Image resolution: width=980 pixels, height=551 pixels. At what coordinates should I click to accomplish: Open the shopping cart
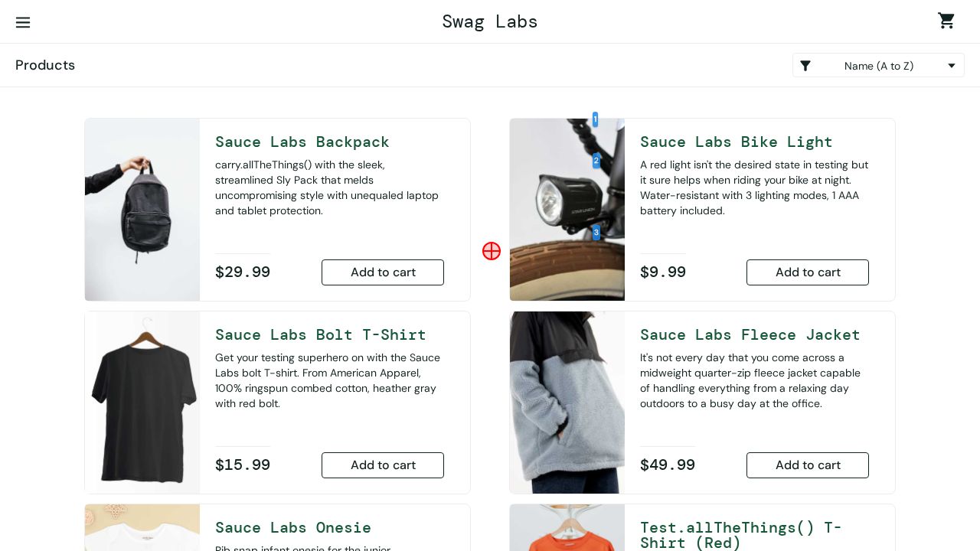[x=946, y=21]
